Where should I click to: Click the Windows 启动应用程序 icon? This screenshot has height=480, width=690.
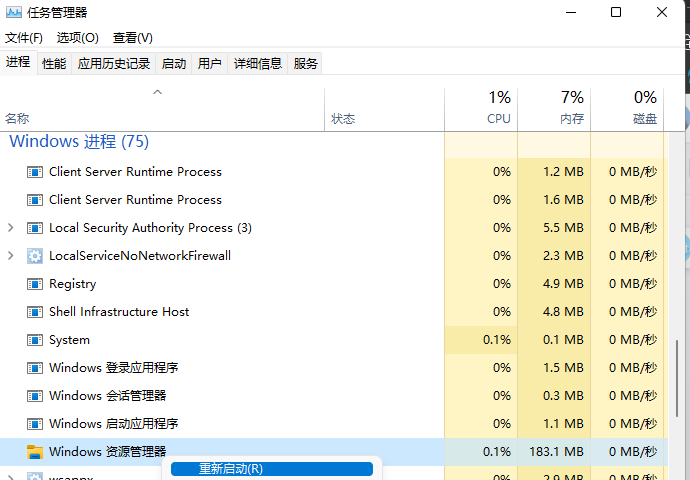(35, 424)
